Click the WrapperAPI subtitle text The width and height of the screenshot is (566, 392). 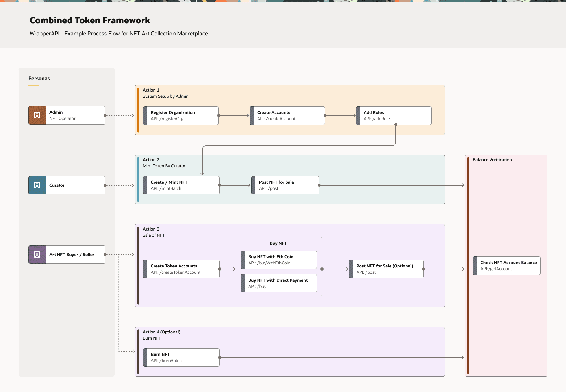click(x=119, y=34)
